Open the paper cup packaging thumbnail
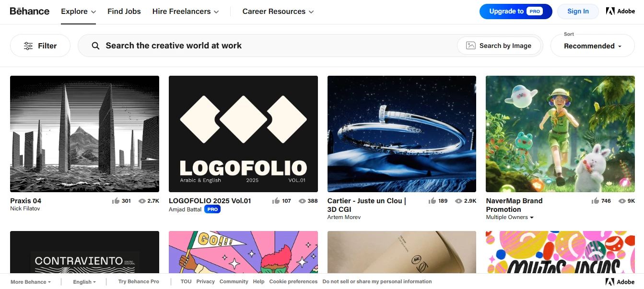 click(402, 252)
